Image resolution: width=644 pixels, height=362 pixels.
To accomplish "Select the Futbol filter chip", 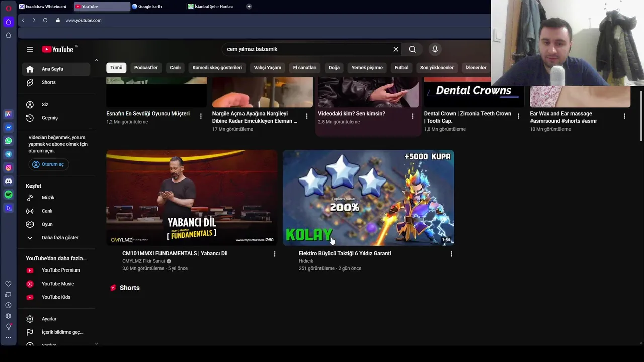I will coord(401,68).
